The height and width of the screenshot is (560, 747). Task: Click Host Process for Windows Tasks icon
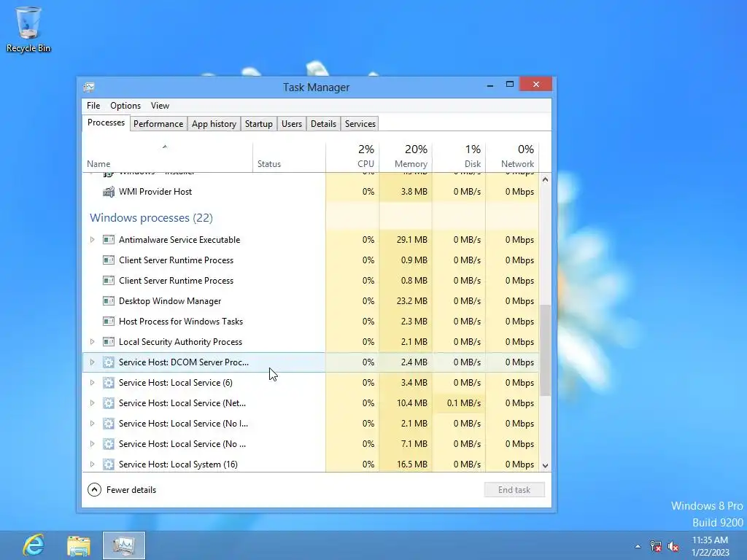click(109, 322)
